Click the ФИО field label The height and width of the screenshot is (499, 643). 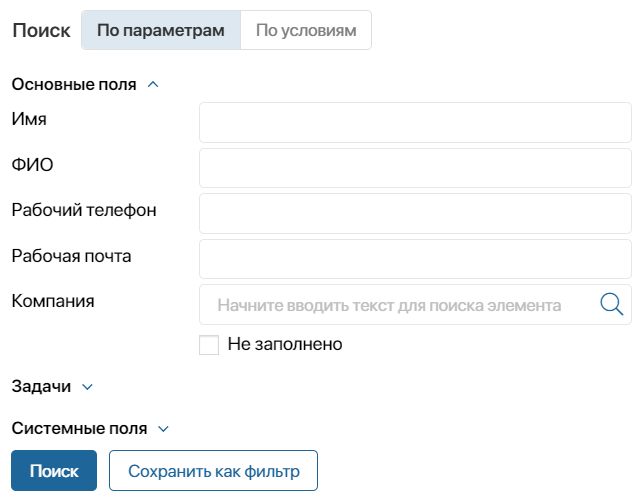[x=32, y=165]
